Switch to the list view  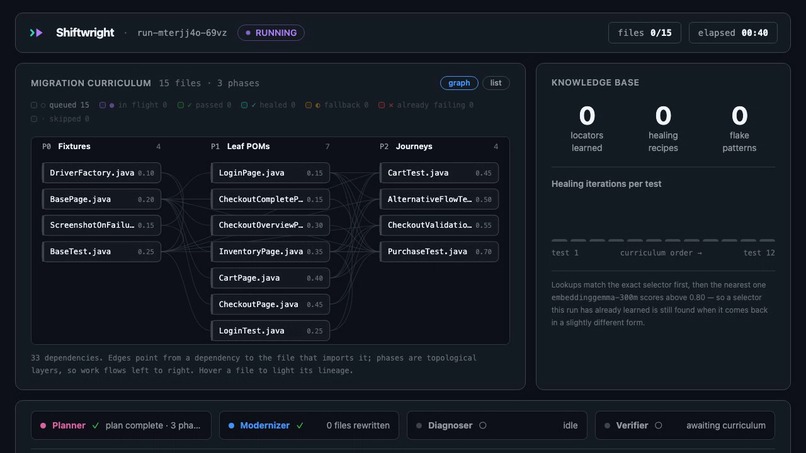pyautogui.click(x=496, y=83)
